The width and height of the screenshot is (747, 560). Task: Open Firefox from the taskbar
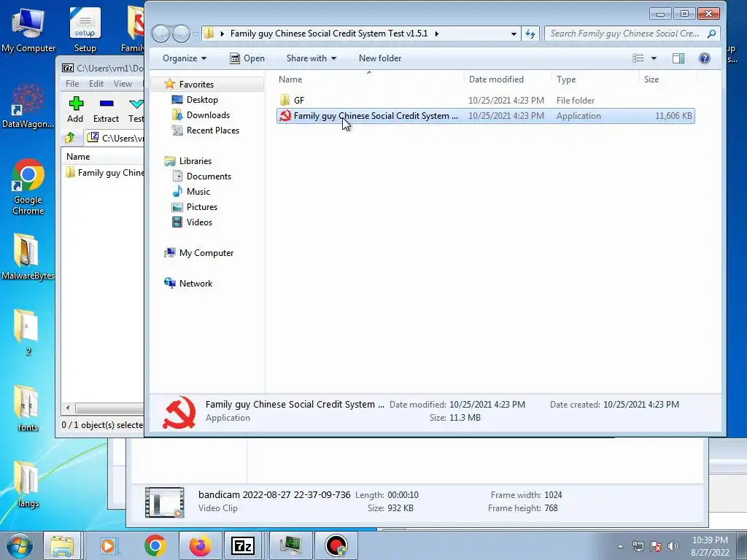[x=200, y=545]
